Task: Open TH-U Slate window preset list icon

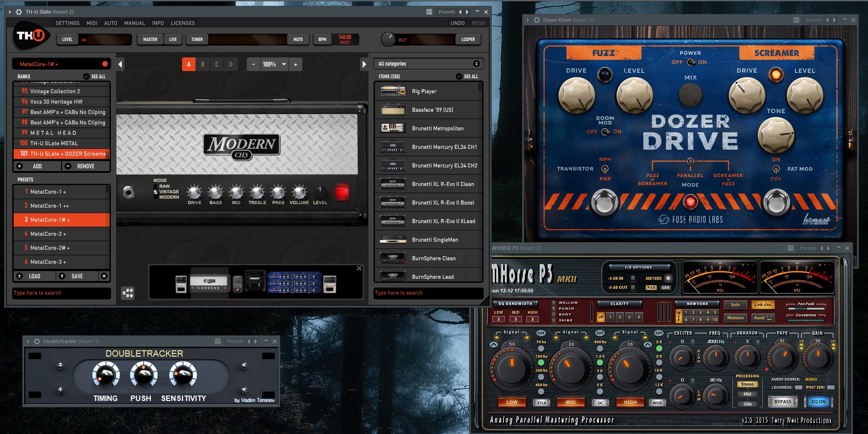Action: pos(429,12)
